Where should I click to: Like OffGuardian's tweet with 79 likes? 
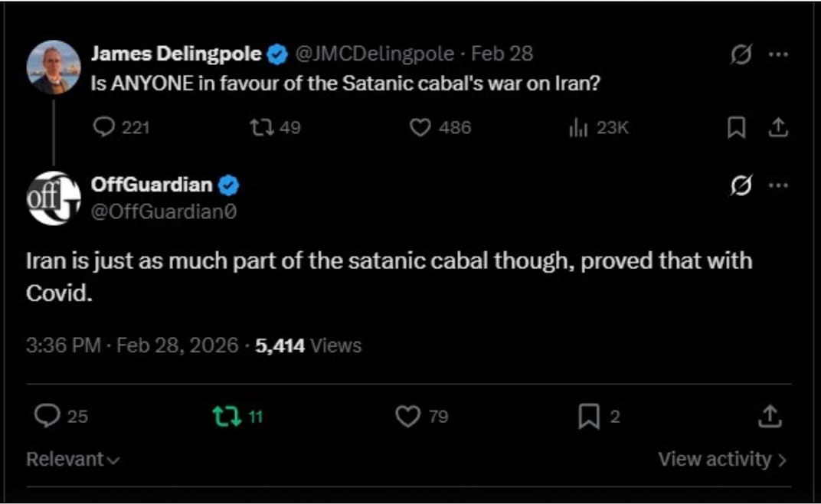407,416
